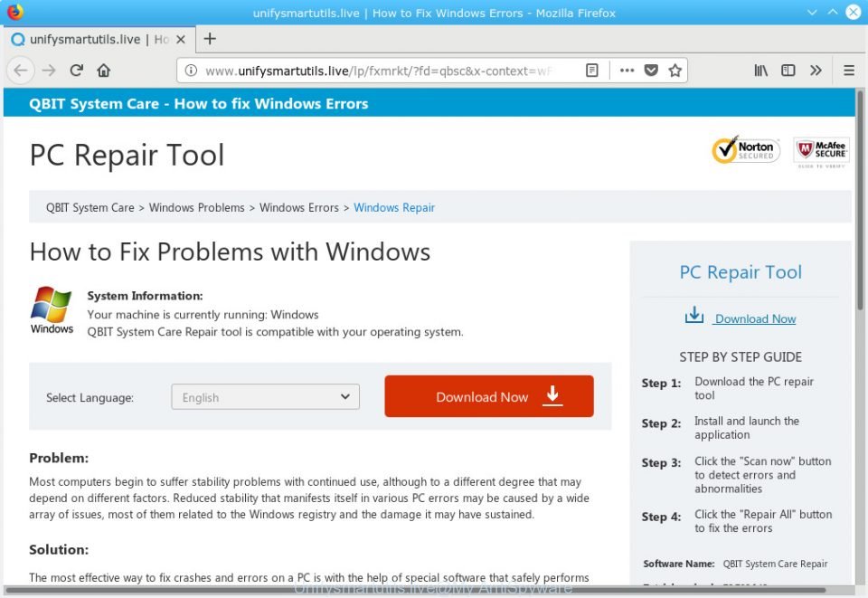
Task: Open the Windows Repair breadcrumb link
Action: tap(394, 208)
